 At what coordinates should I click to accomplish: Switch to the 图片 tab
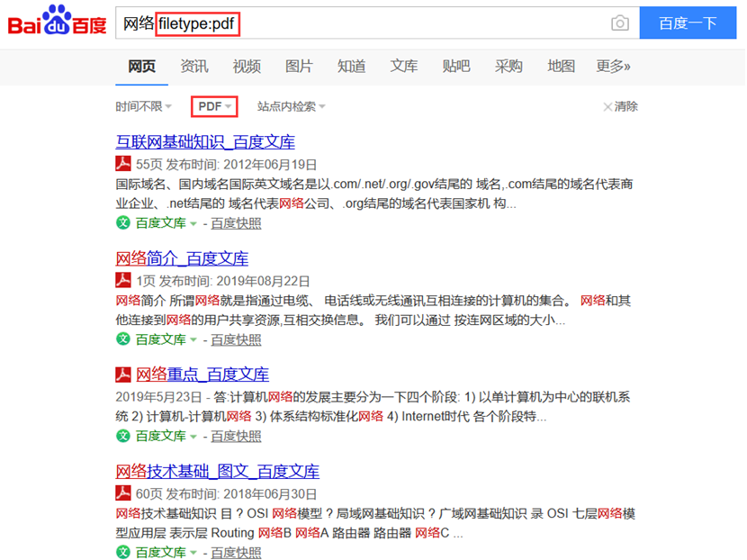coord(299,66)
